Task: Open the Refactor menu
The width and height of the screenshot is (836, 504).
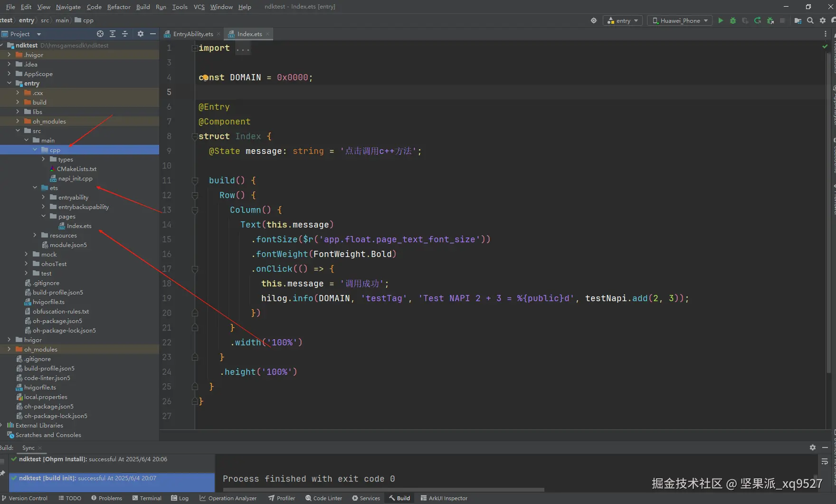Action: [119, 7]
